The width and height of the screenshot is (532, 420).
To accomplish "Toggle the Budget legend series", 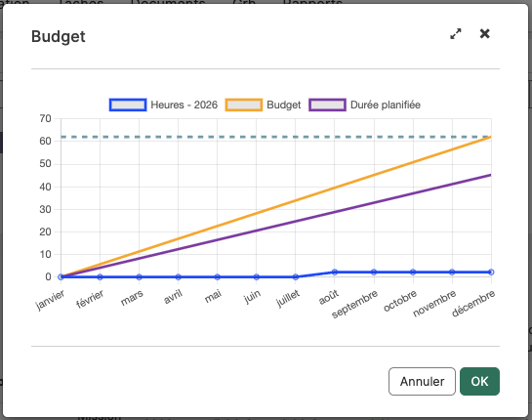I will 263,105.
